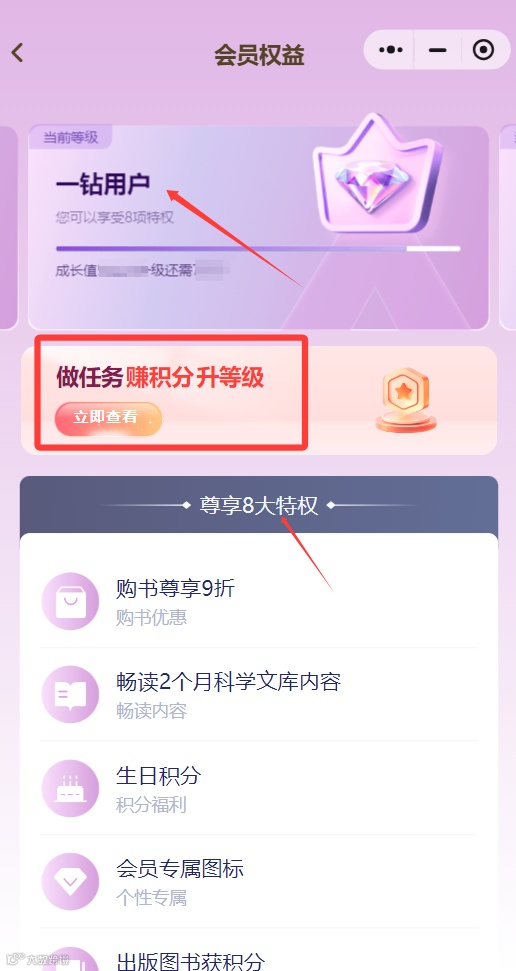Show the next level card on the right edge

pos(507,227)
